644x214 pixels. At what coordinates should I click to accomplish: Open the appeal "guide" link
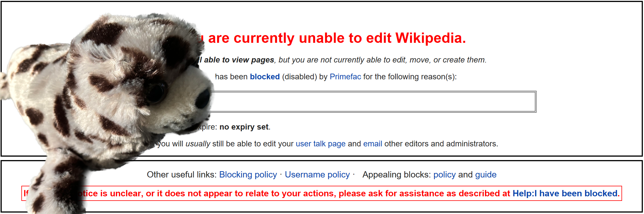pyautogui.click(x=486, y=174)
